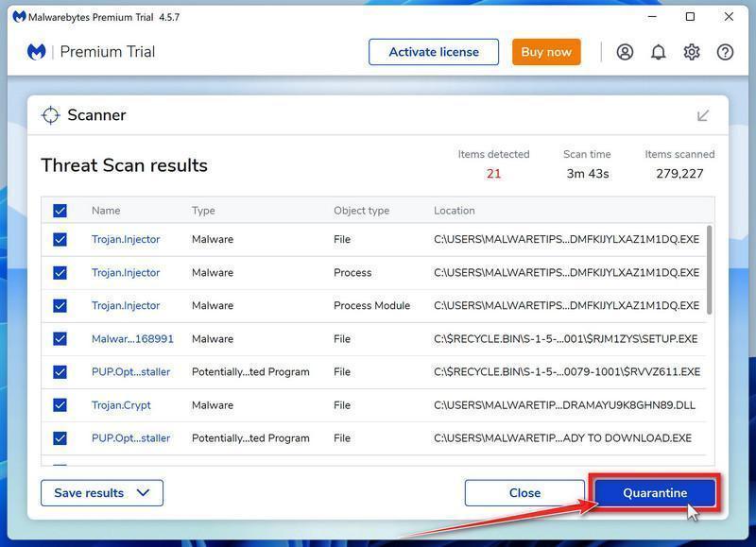Open the settings gear
The width and height of the screenshot is (756, 547).
[692, 52]
